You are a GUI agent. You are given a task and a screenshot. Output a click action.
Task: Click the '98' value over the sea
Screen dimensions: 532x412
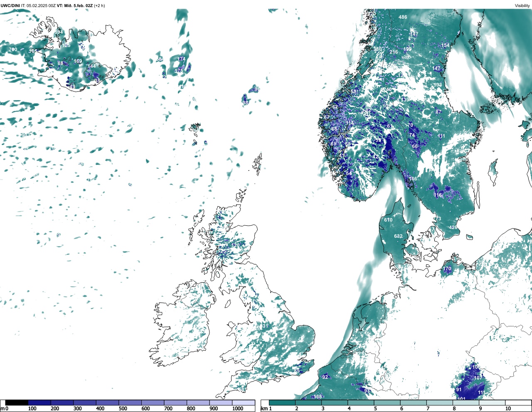[x=245, y=103]
